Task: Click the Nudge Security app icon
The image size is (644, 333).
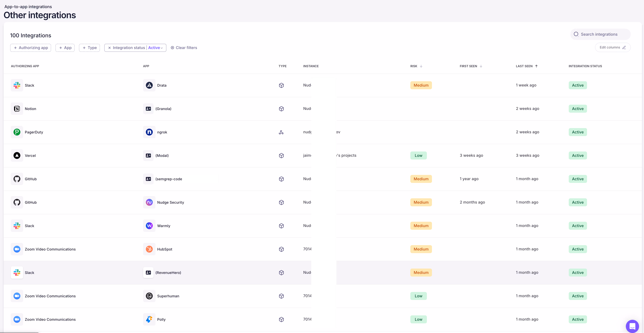Action: point(149,202)
